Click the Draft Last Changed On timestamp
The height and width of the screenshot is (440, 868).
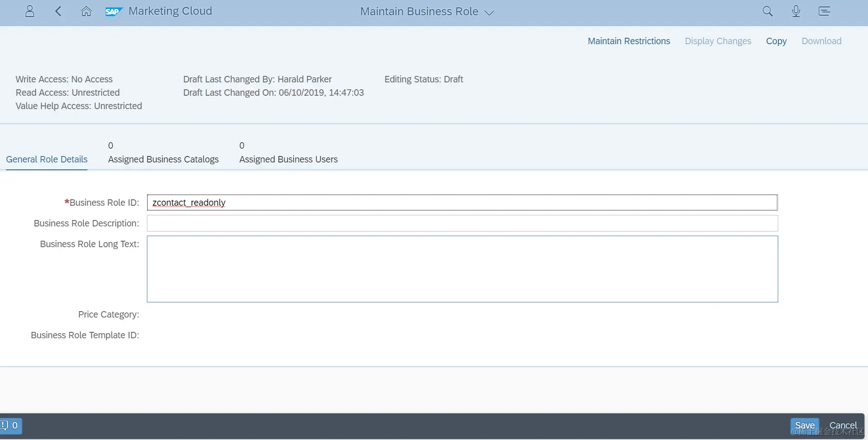tap(274, 93)
